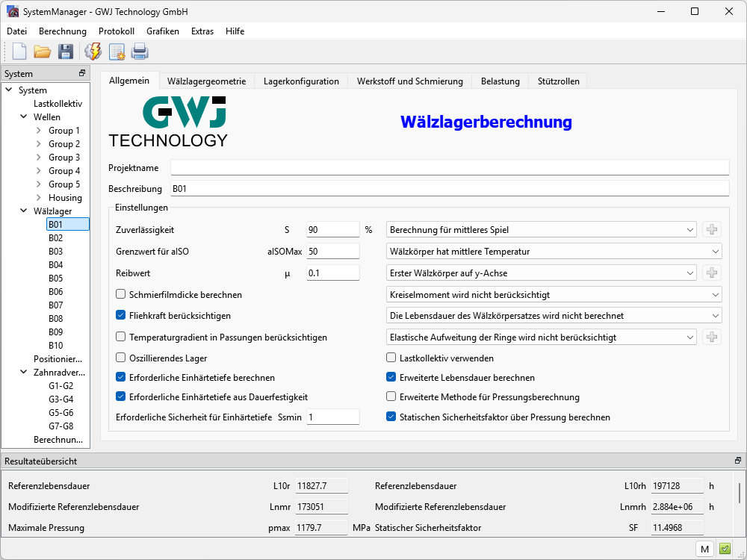
Task: Click the Resultateübersicht vertical scrollbar
Action: (740, 494)
